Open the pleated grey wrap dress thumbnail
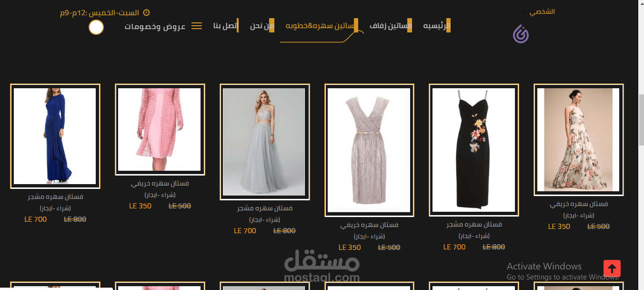This screenshot has height=290, width=644. (x=370, y=150)
